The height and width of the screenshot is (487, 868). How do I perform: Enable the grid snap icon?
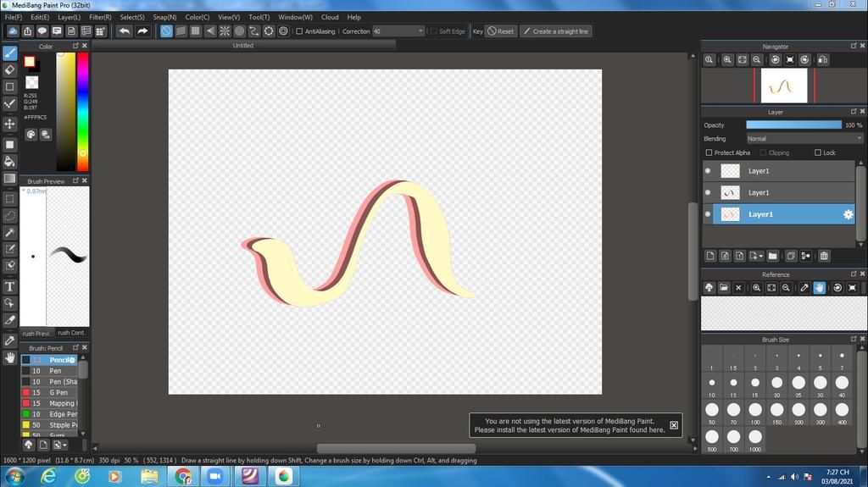click(x=196, y=31)
